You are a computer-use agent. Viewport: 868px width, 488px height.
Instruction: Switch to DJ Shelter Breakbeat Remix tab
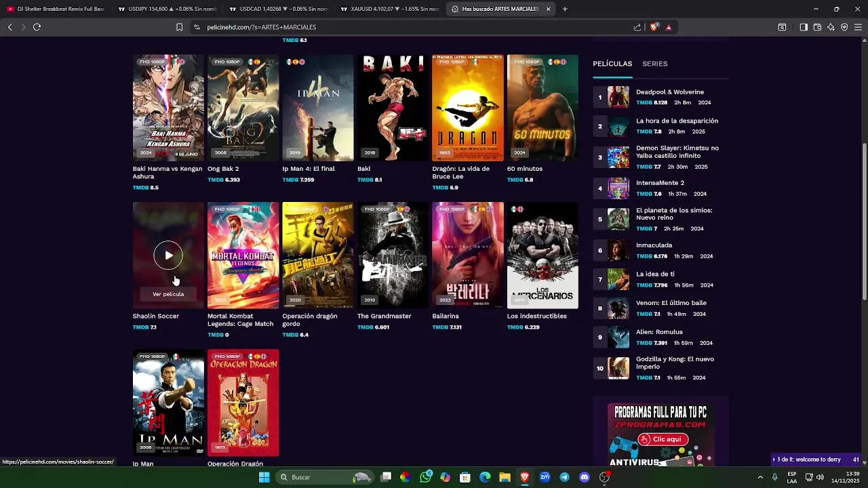pyautogui.click(x=56, y=9)
